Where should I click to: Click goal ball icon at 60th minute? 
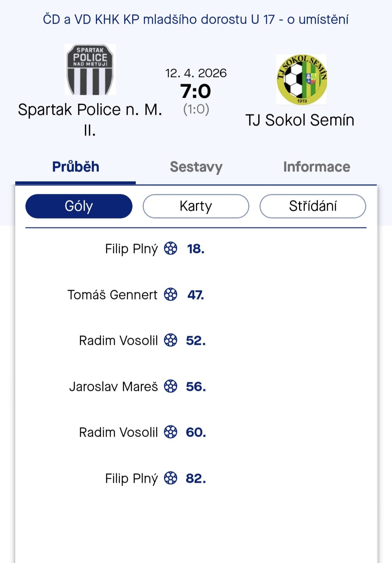171,432
